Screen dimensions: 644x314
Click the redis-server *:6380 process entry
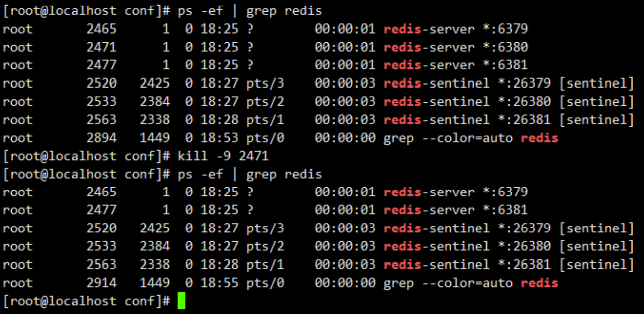coord(456,47)
